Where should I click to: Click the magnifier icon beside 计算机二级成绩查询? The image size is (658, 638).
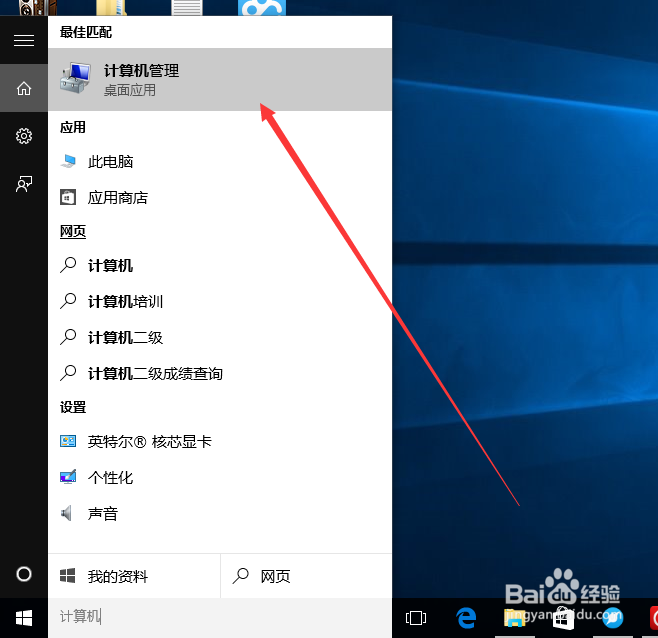68,373
